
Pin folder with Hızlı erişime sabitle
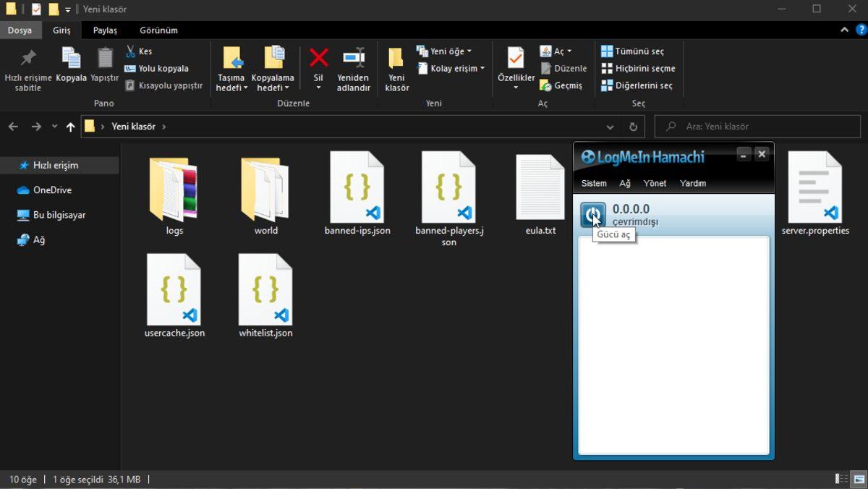(28, 59)
